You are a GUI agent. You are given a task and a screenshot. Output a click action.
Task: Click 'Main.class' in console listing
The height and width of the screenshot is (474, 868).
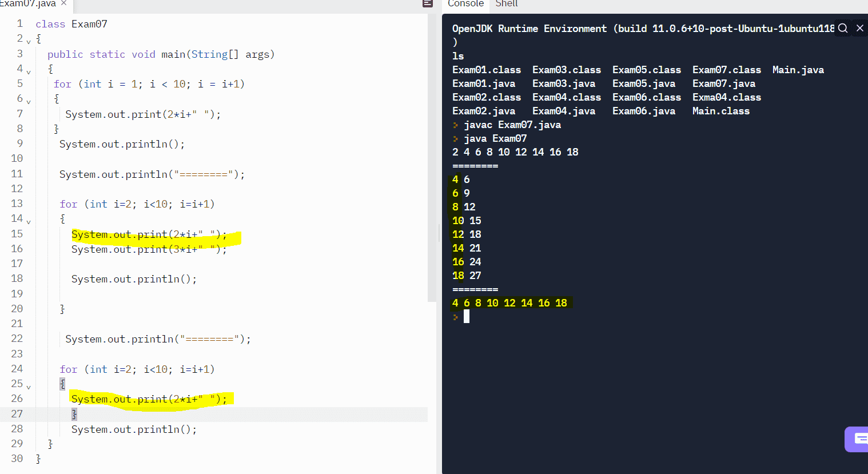(x=721, y=111)
